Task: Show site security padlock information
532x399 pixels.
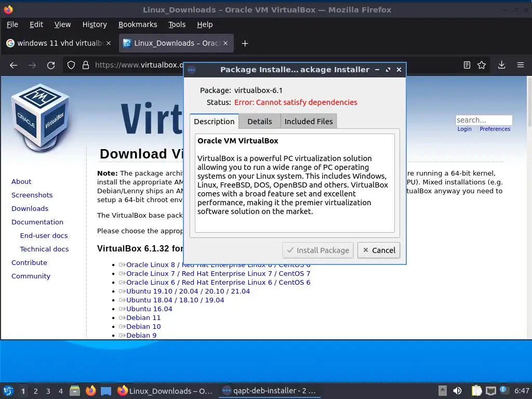Action: (x=86, y=65)
